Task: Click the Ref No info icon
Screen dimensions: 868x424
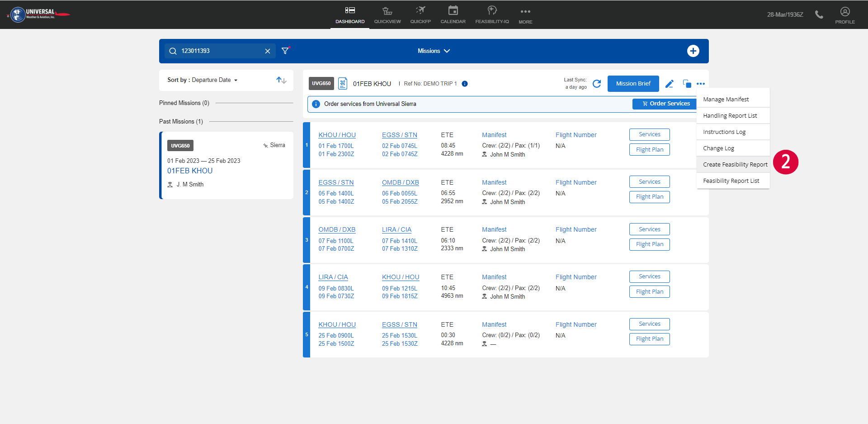Action: pos(465,84)
